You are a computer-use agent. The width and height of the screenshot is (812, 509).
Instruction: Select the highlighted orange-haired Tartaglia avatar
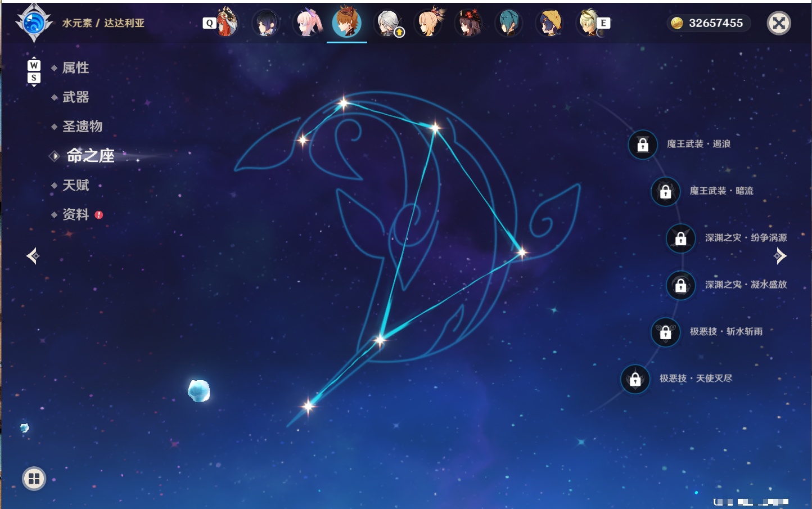(x=347, y=22)
